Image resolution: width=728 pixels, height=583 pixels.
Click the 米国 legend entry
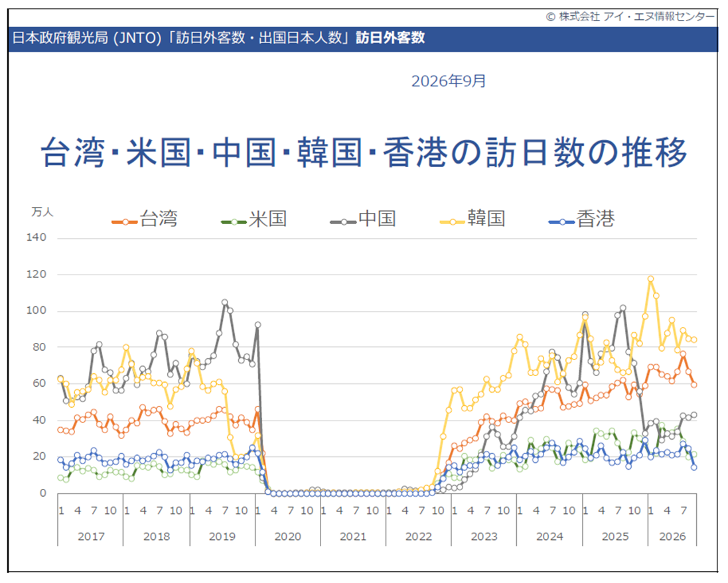click(254, 219)
